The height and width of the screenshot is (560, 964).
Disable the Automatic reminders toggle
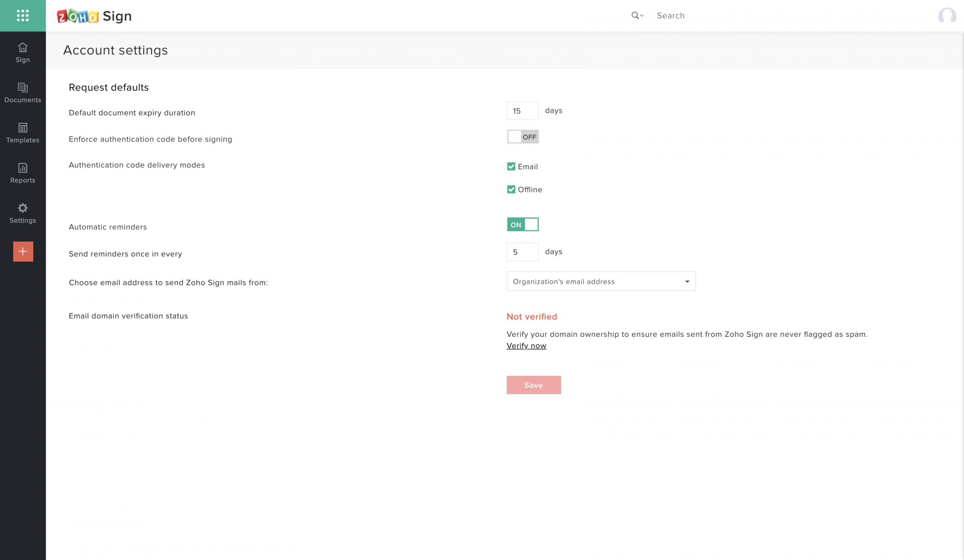click(522, 225)
